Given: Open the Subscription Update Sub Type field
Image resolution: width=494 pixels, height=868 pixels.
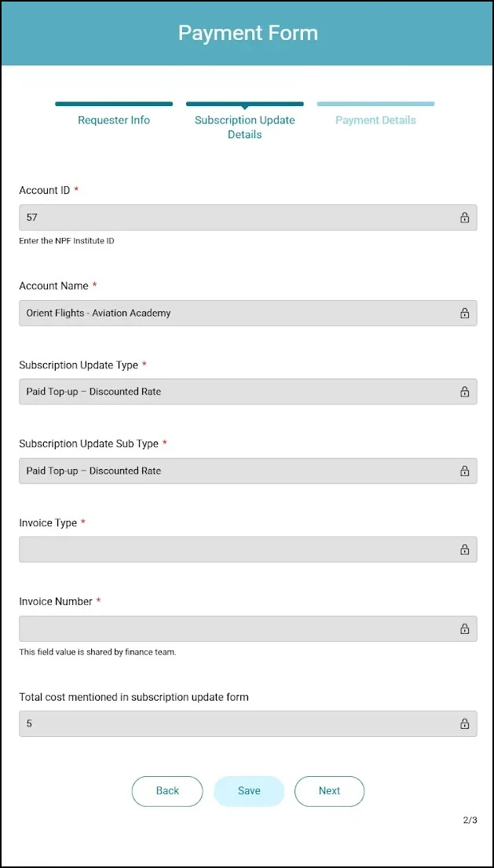Looking at the screenshot, I should pyautogui.click(x=236, y=471).
